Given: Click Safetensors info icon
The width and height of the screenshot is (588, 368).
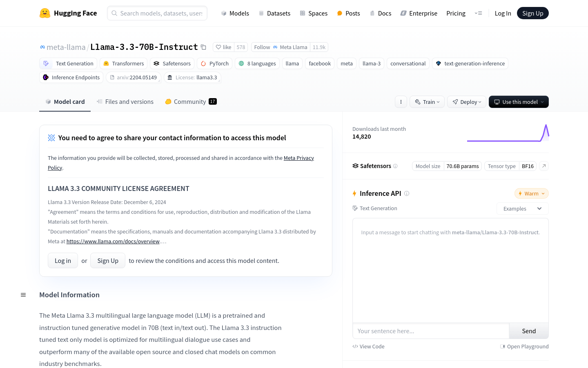Looking at the screenshot, I should [x=395, y=166].
